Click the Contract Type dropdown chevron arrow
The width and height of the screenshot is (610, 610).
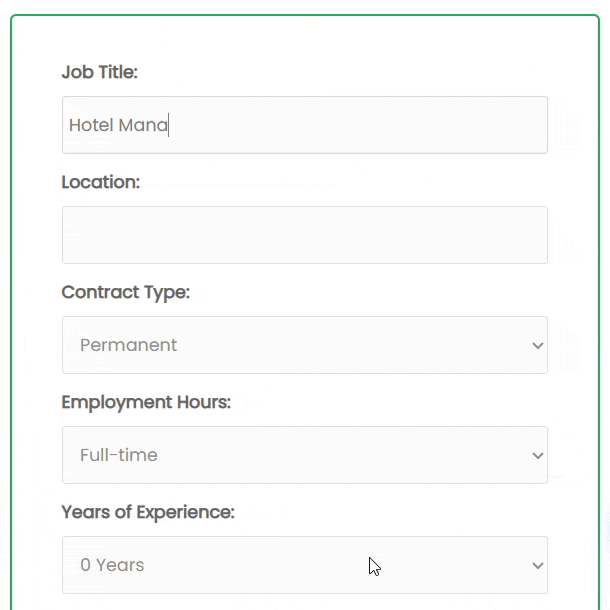538,345
